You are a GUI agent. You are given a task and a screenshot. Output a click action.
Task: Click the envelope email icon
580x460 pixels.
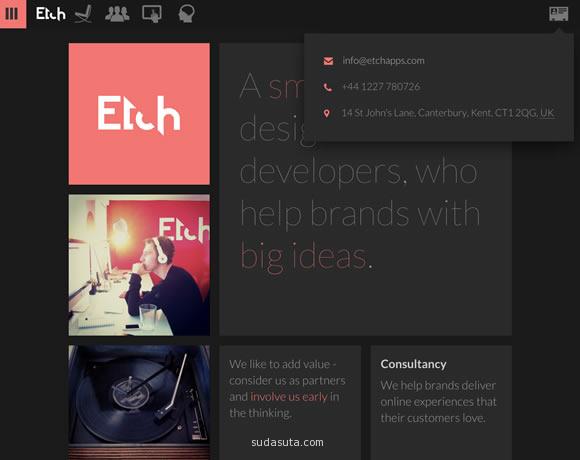pos(328,61)
